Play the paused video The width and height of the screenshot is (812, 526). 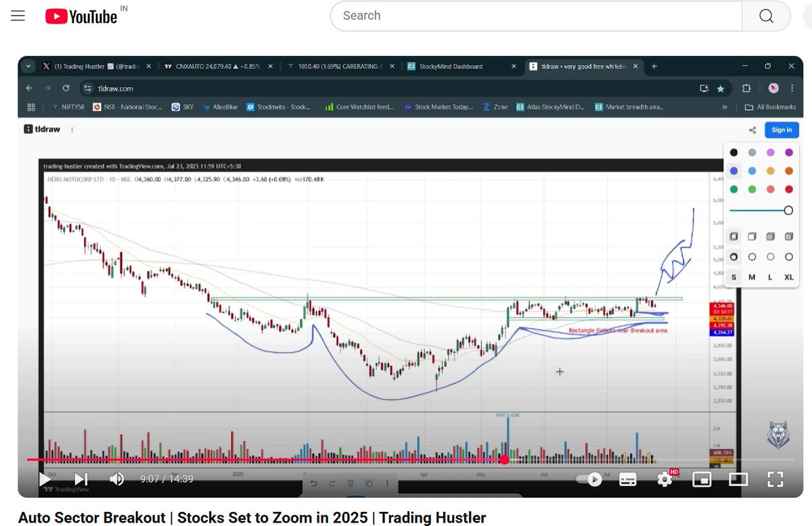coord(45,479)
